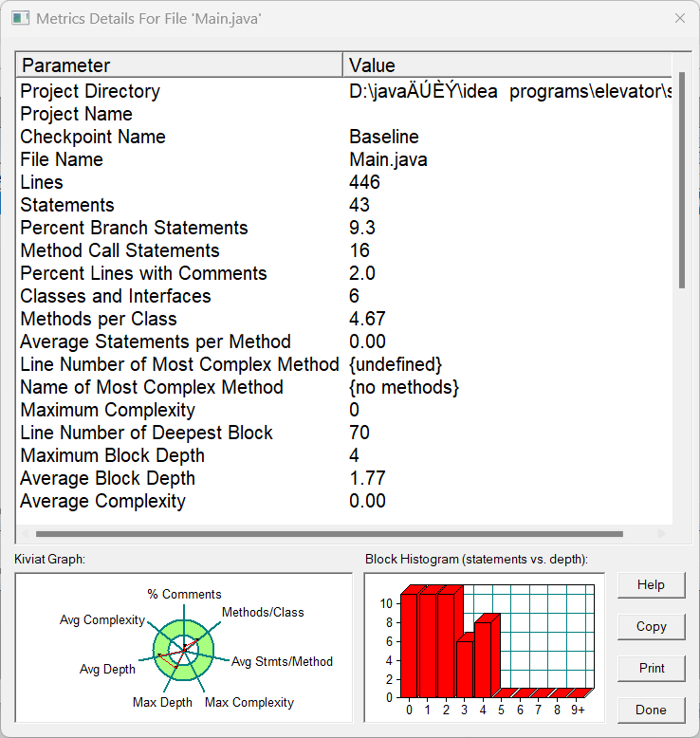
Task: Select the Line Number of Most Complex Method row
Action: click(344, 364)
